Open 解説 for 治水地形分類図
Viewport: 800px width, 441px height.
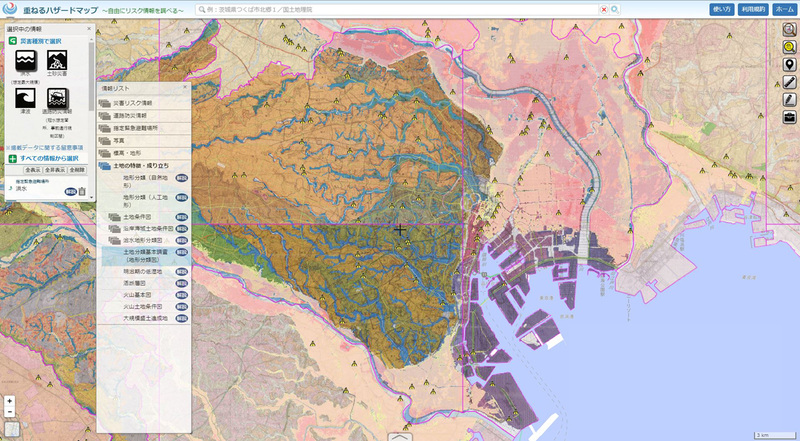coord(182,240)
